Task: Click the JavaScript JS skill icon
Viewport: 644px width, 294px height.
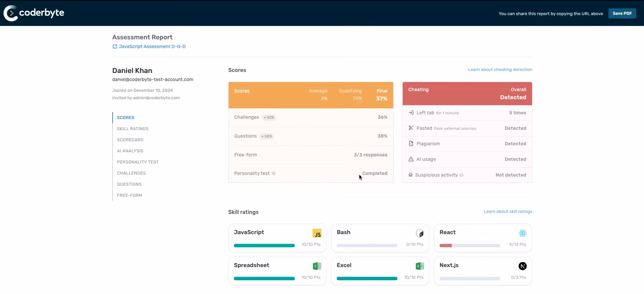Action: (x=317, y=233)
